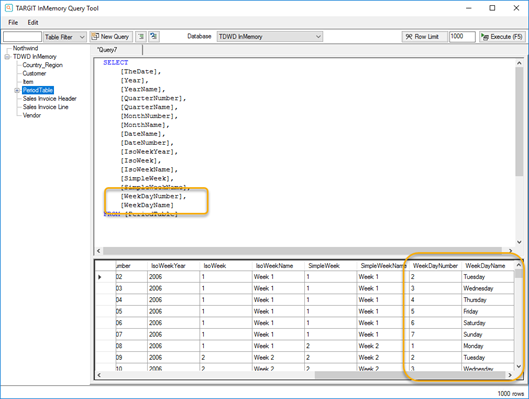Viewport: 529px width, 399px height.
Task: Click the Monday cell in the results
Action: pos(488,346)
